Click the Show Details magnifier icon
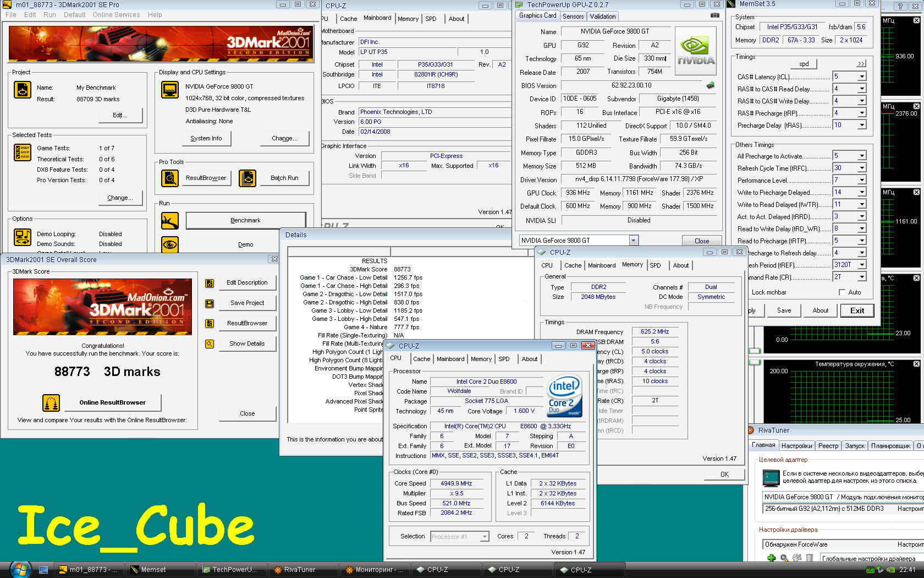924x578 pixels. 210,344
